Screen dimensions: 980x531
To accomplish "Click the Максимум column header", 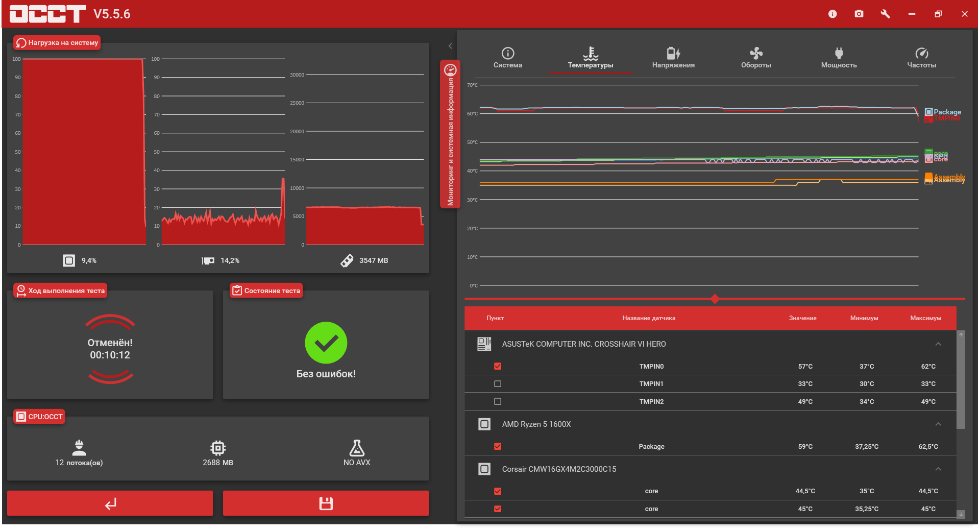I will pyautogui.click(x=925, y=318).
